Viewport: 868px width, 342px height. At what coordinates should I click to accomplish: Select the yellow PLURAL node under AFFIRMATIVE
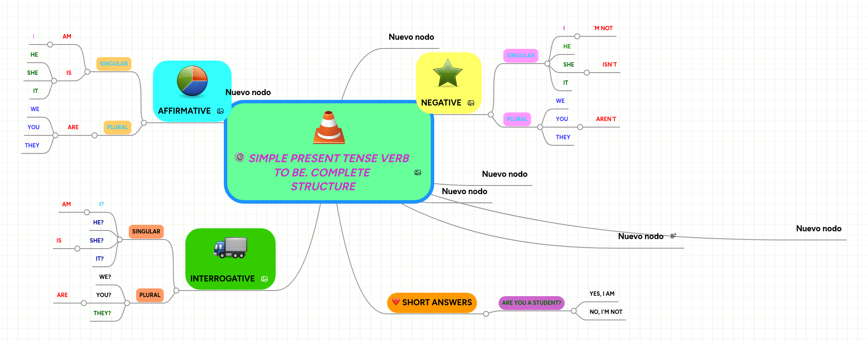click(x=118, y=127)
